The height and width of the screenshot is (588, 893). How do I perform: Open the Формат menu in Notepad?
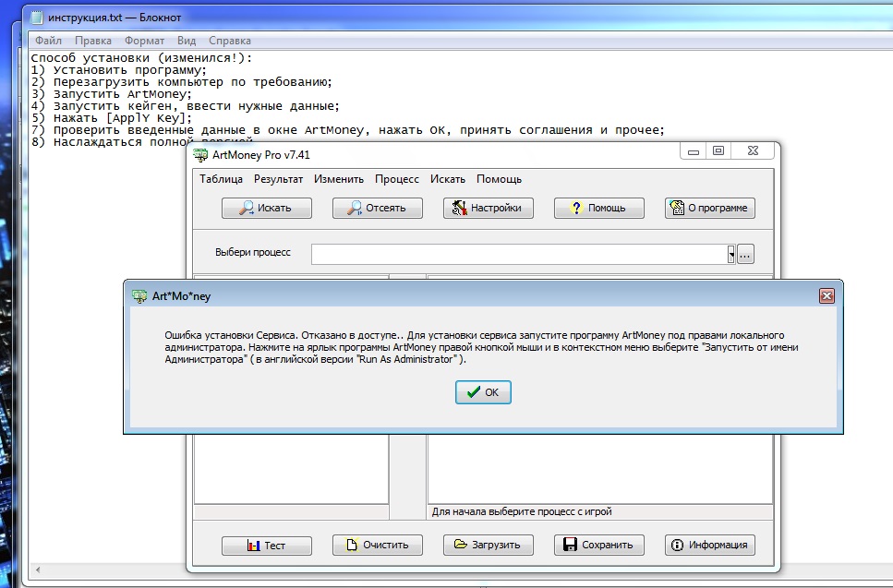[145, 41]
